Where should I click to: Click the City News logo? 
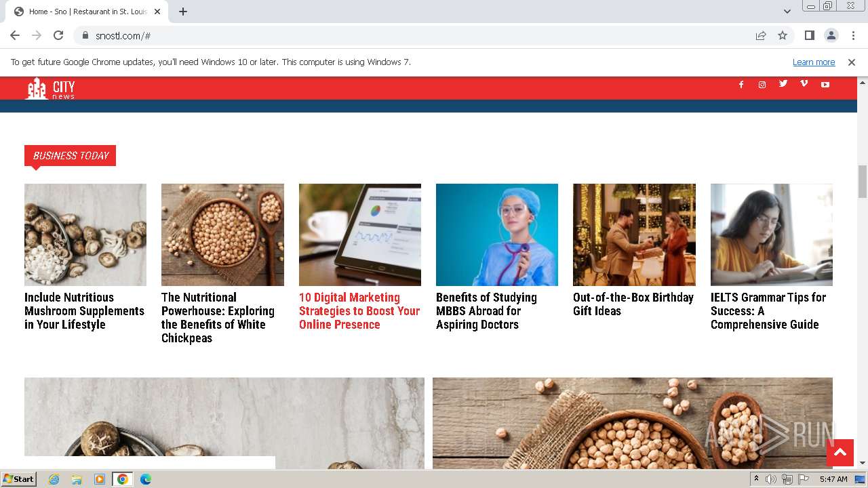pyautogui.click(x=50, y=89)
